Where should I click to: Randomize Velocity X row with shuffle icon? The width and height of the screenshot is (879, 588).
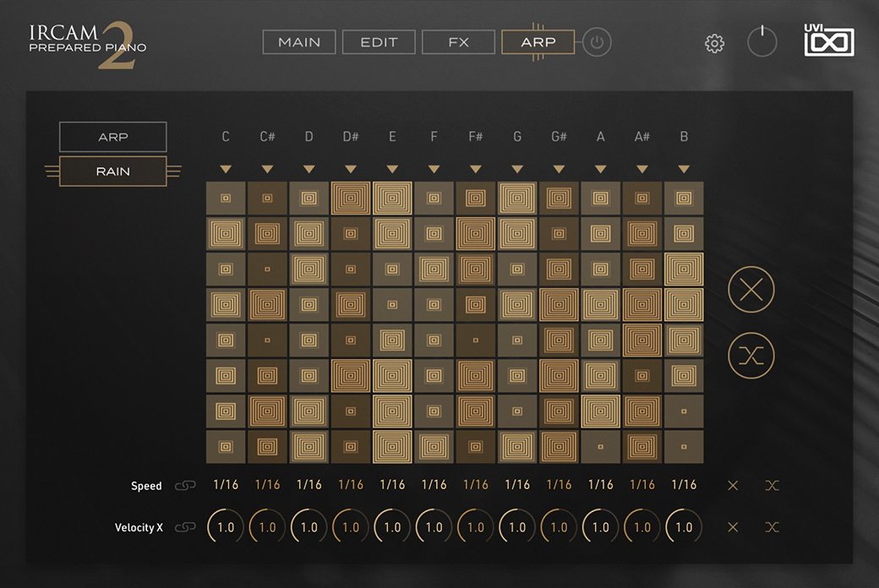point(772,527)
